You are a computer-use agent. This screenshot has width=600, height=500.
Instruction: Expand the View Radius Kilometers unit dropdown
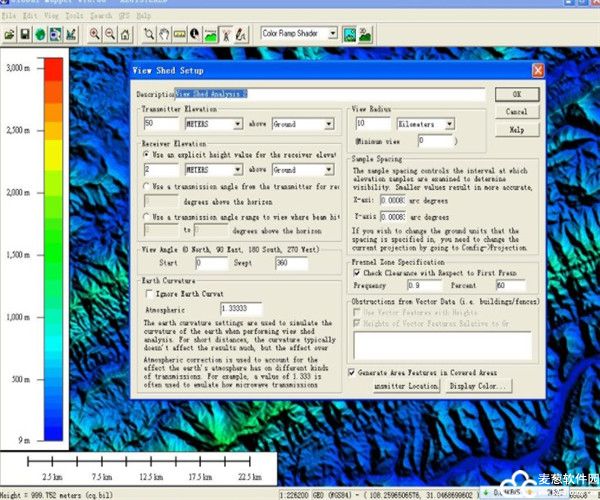449,125
